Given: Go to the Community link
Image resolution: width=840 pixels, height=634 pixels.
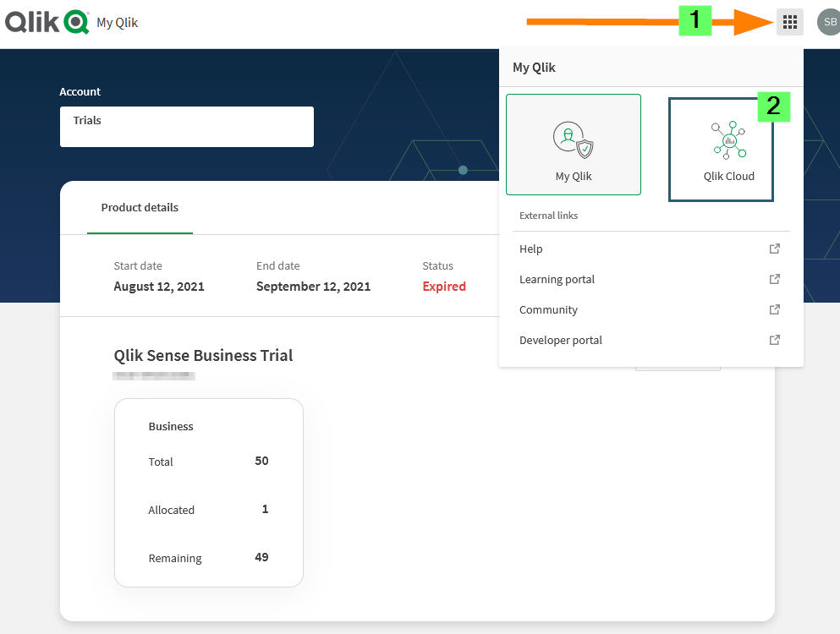Looking at the screenshot, I should point(548,309).
